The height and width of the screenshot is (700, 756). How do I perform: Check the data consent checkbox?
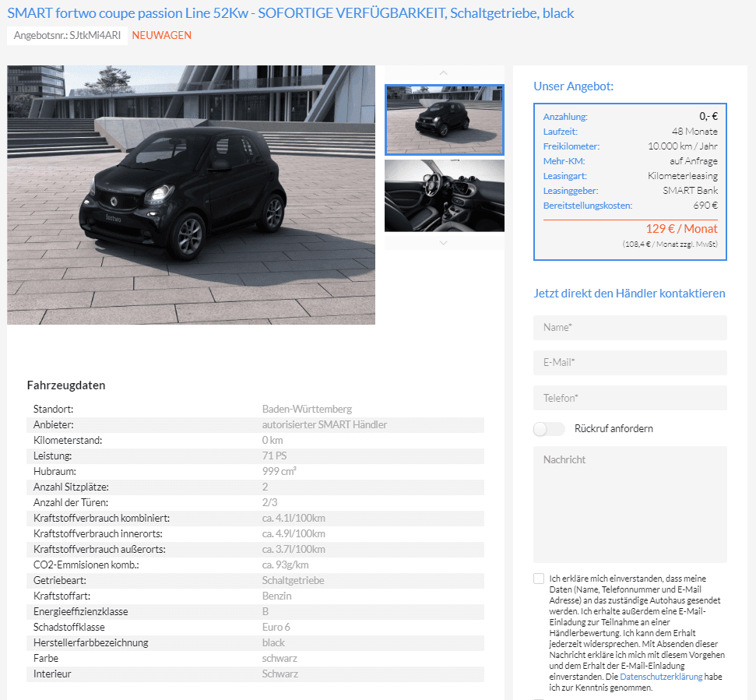click(x=539, y=579)
